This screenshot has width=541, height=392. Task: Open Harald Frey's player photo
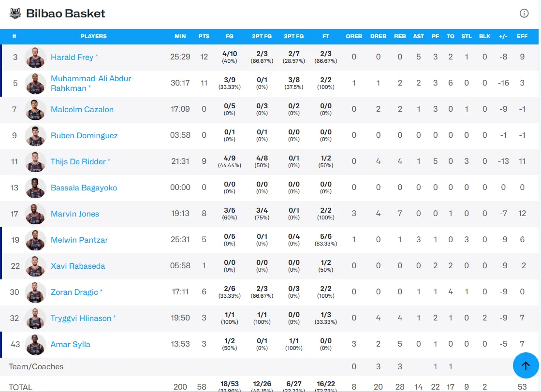[x=35, y=58]
